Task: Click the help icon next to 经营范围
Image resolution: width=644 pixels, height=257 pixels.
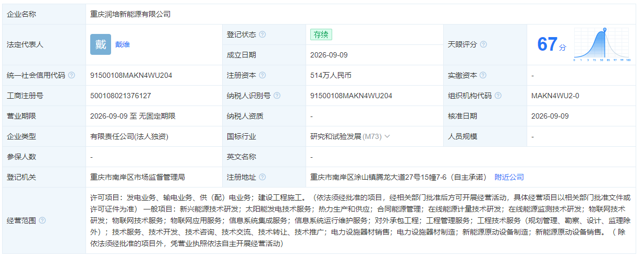Action: 42,220
